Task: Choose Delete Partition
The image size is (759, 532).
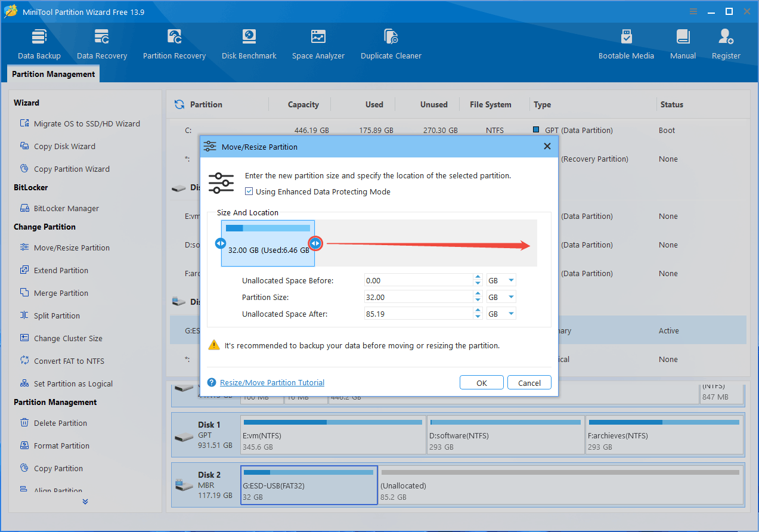Action: pyautogui.click(x=53, y=423)
